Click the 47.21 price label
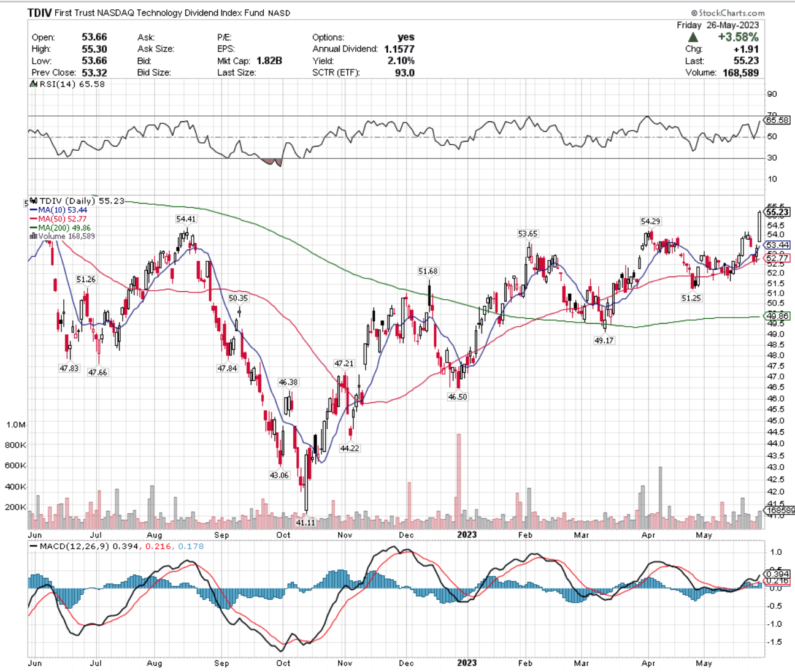The width and height of the screenshot is (795, 672). (344, 364)
